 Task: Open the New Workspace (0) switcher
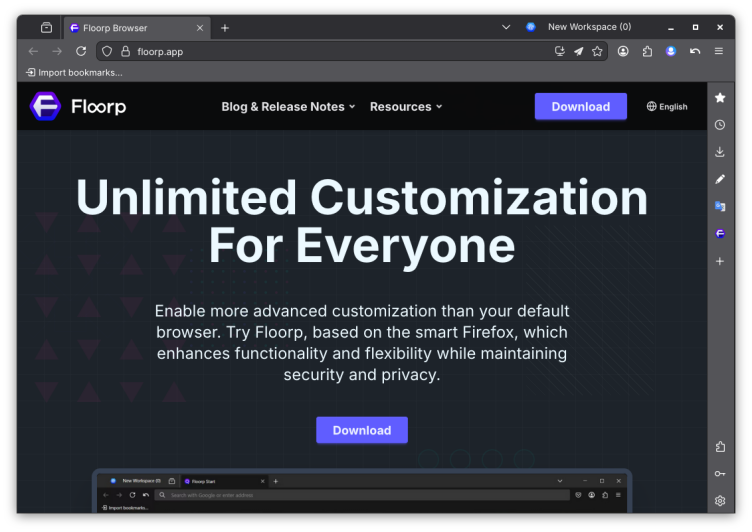[x=589, y=27]
